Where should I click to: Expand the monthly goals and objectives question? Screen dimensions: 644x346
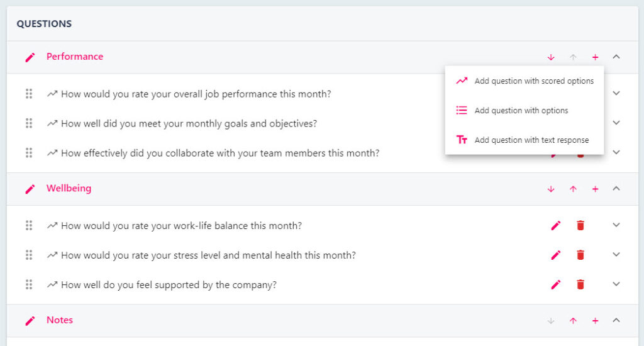click(x=616, y=123)
